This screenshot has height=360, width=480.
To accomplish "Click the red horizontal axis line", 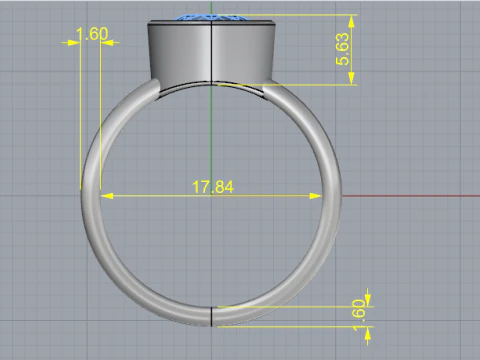I will pos(411,196).
